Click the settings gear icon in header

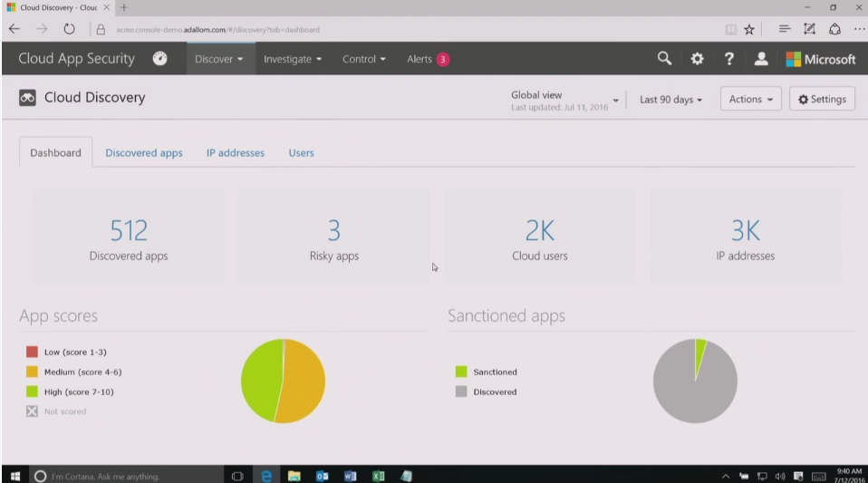[x=697, y=59]
